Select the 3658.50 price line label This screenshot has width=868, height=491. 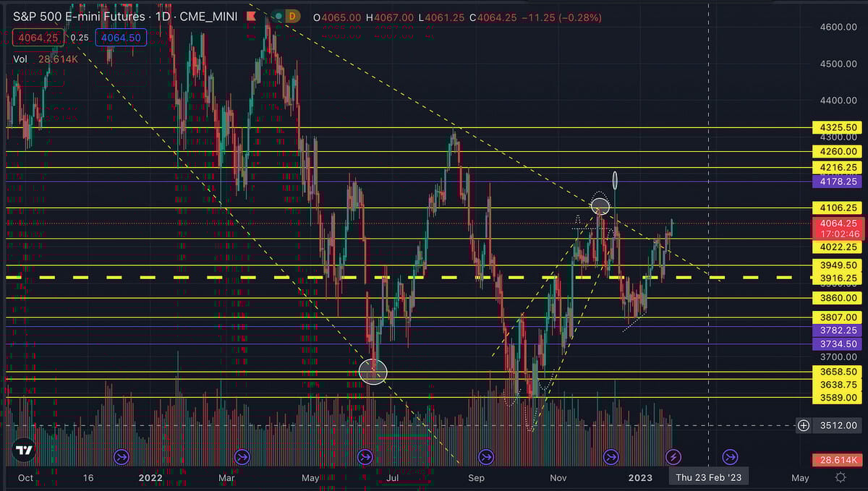pos(838,372)
